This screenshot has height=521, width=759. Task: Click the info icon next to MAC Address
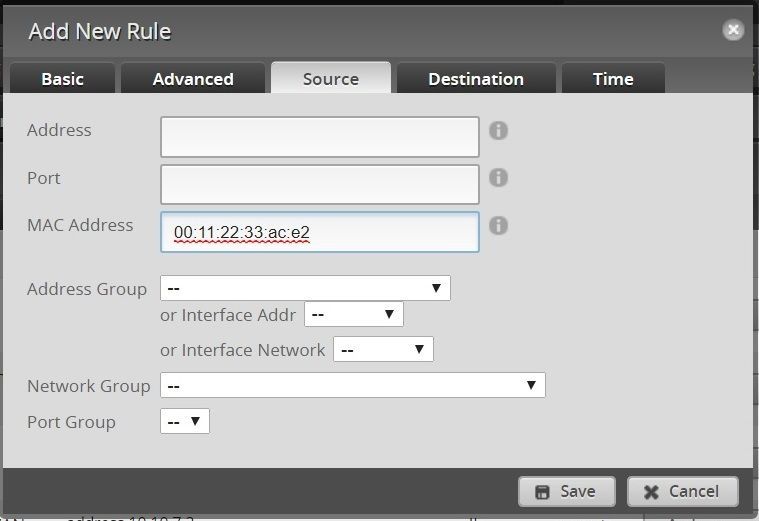(x=498, y=225)
